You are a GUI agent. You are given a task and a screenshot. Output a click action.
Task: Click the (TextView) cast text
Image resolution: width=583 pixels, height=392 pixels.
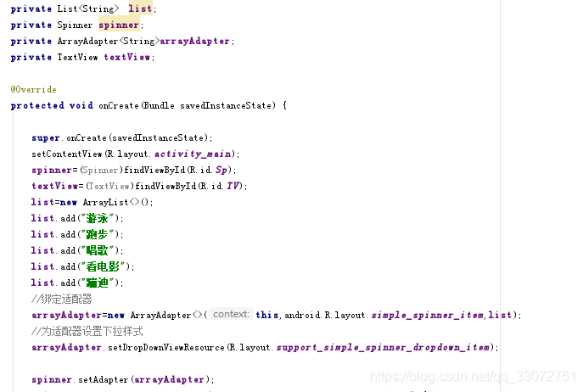(109, 186)
